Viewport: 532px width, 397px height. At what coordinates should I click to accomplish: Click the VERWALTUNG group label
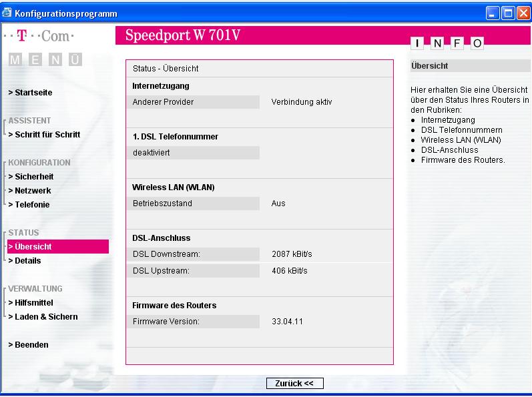35,289
